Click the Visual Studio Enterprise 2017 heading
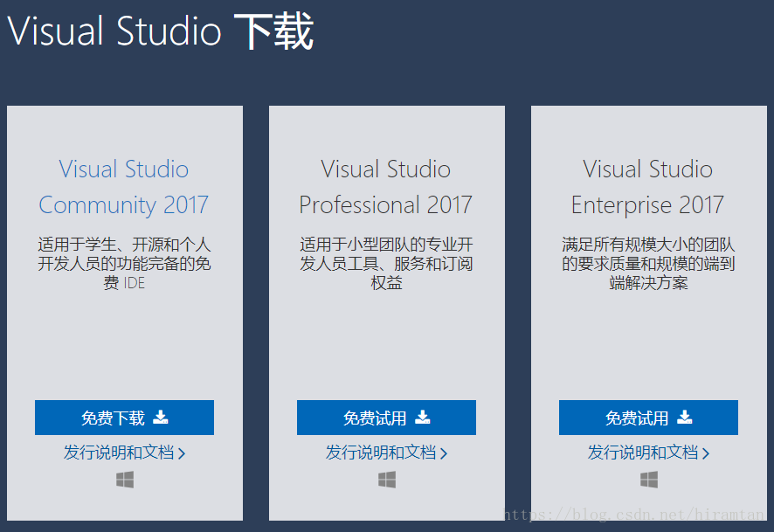This screenshot has width=774, height=532. 648,187
